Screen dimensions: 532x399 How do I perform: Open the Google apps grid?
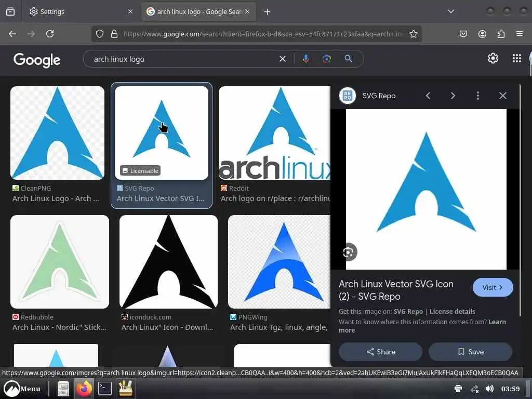pyautogui.click(x=517, y=58)
